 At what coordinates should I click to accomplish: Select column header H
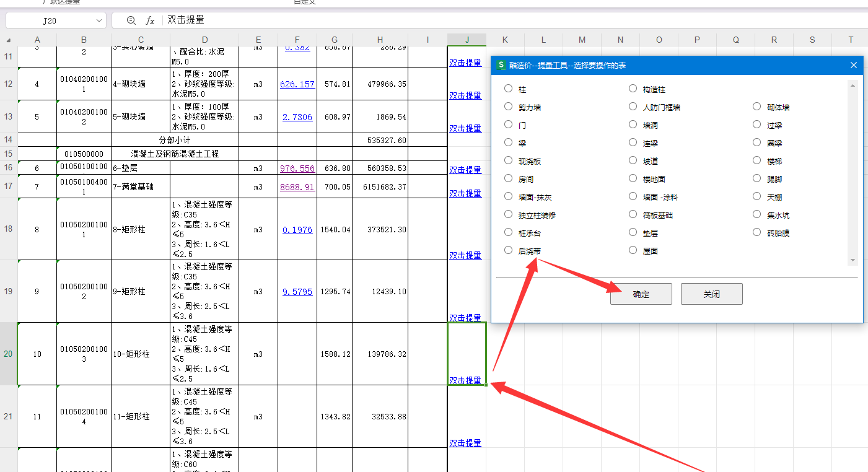pos(380,40)
